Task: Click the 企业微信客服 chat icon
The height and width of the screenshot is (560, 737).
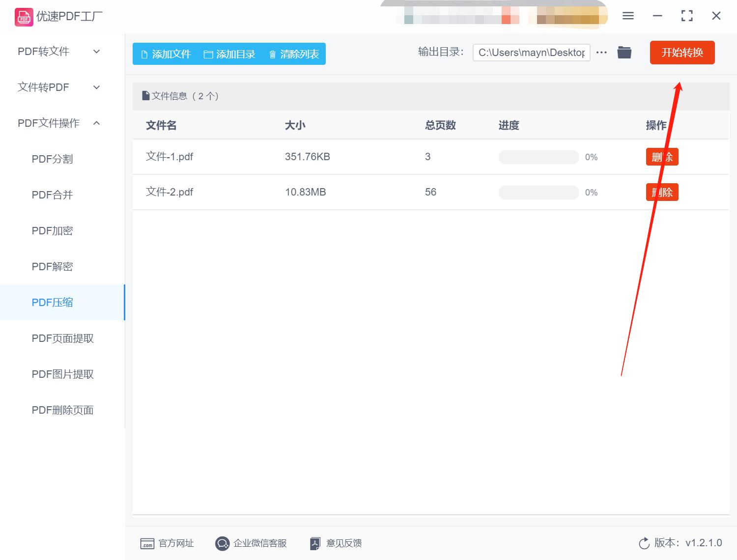Action: tap(222, 543)
